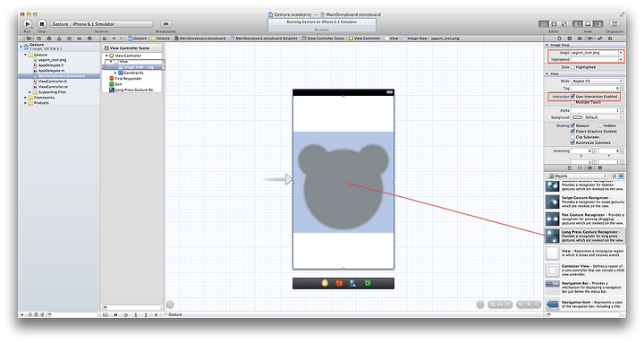Viewport: 644px width, 343px height.
Task: Expand the Supporting Files folder
Action: [x=30, y=92]
